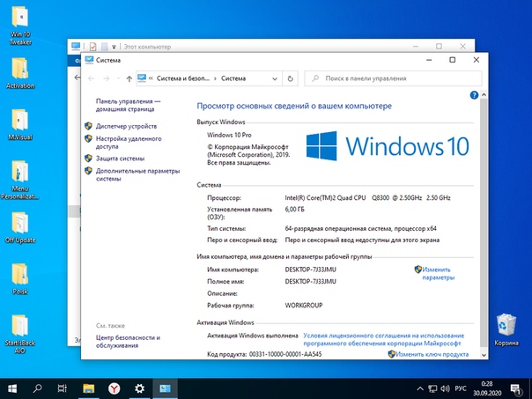The width and height of the screenshot is (532, 399).
Task: Open Microsoft license terms link
Action: (383, 339)
